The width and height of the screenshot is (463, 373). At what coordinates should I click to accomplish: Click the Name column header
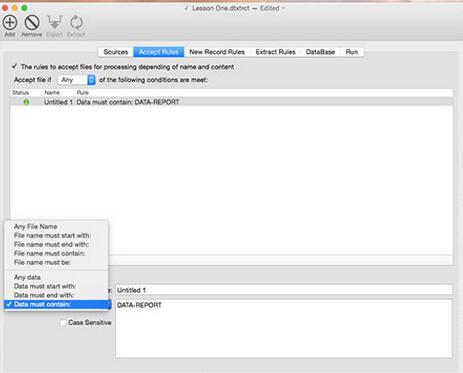[52, 92]
